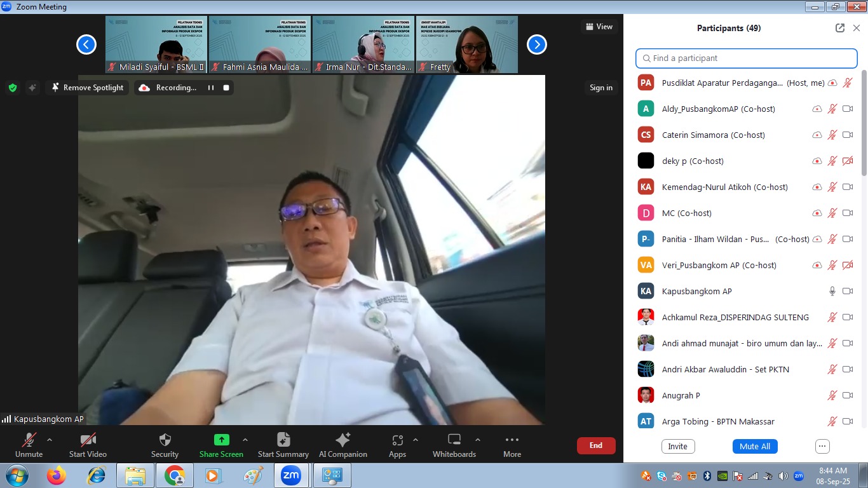Open the More menu in toolbar
Screen dimensions: 868x488
point(512,440)
